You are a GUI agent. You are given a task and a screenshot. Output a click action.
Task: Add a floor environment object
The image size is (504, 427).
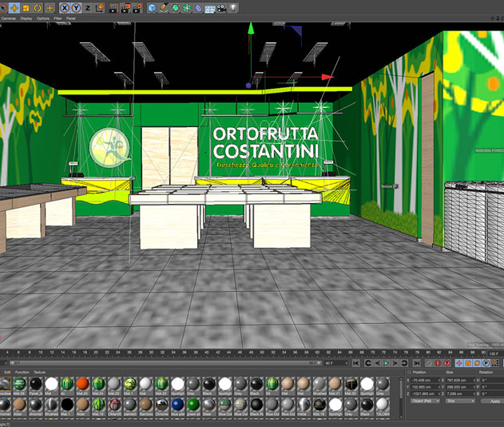pos(210,8)
